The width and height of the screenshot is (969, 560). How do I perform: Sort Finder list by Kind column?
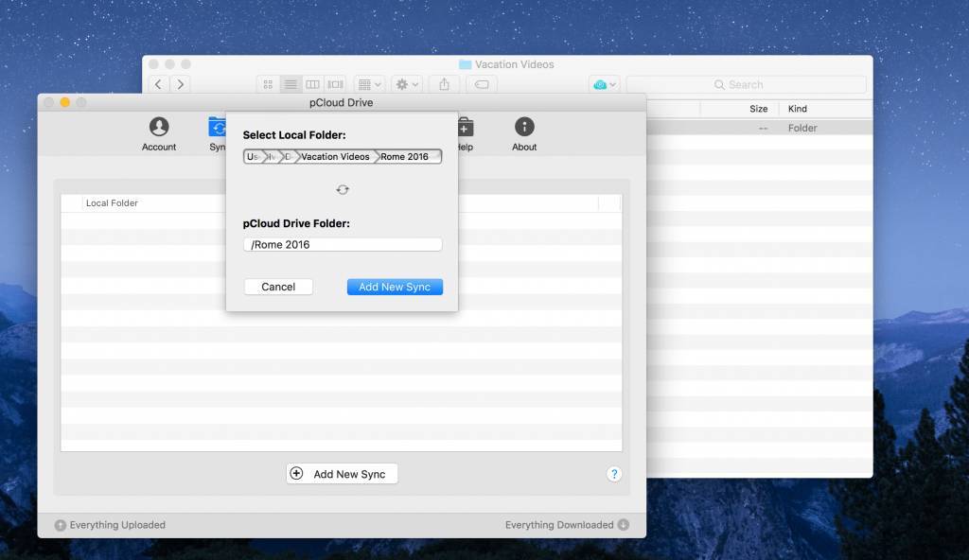(797, 109)
